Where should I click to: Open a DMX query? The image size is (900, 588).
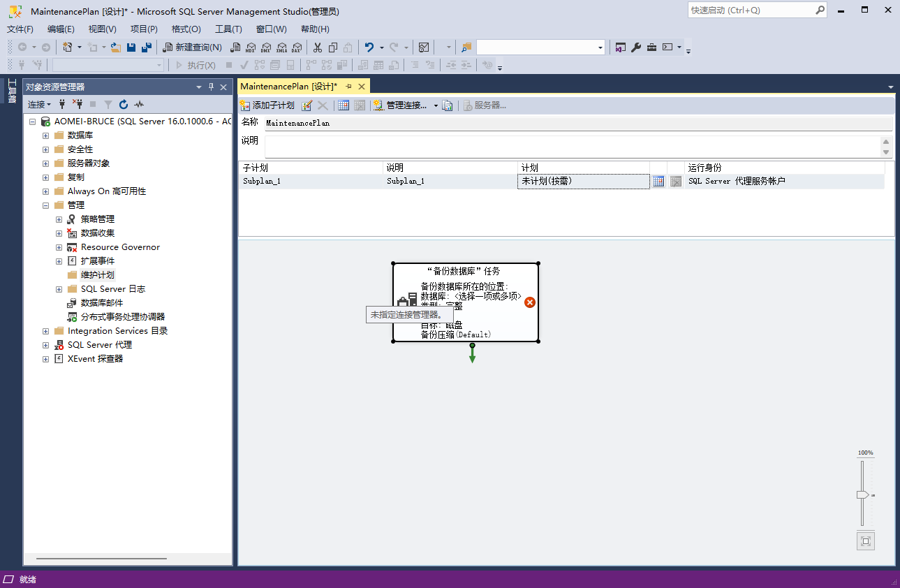(266, 47)
